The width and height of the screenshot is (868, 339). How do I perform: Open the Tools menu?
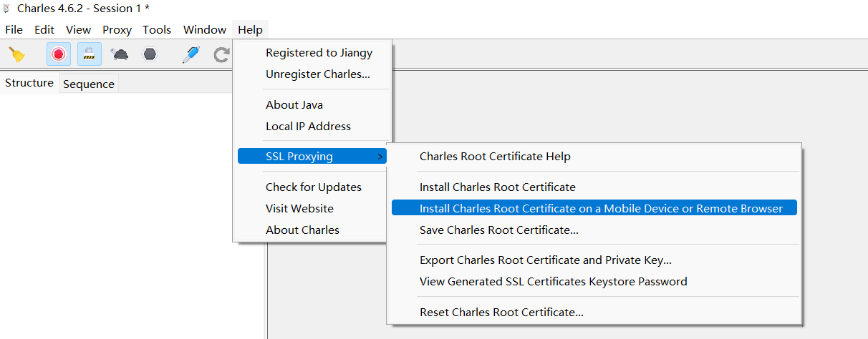(157, 29)
